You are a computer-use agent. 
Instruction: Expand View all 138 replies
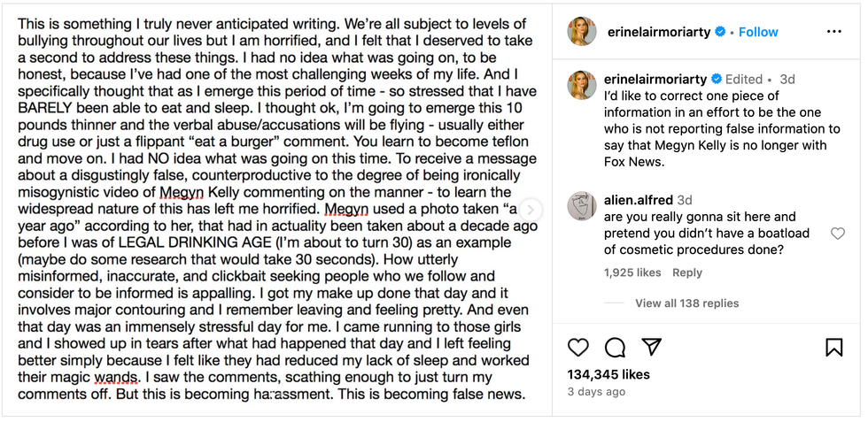(x=686, y=303)
